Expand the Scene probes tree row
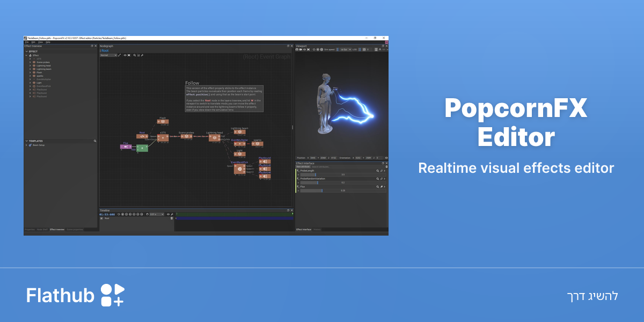This screenshot has height=322, width=644. pyautogui.click(x=30, y=62)
